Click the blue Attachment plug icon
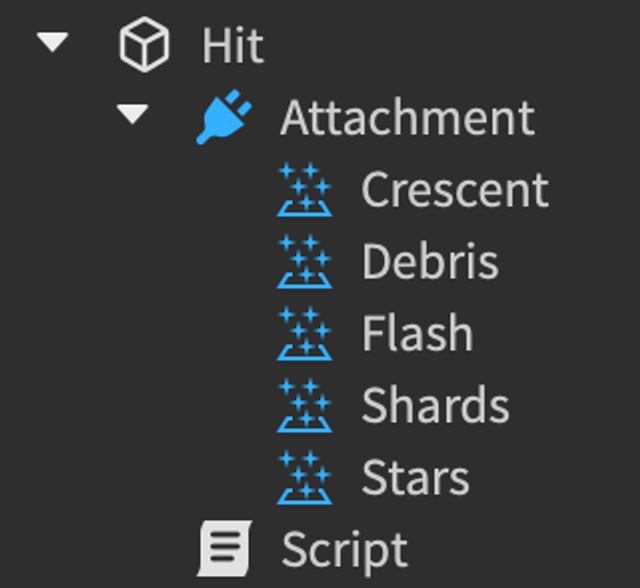This screenshot has height=588, width=640. (x=224, y=117)
